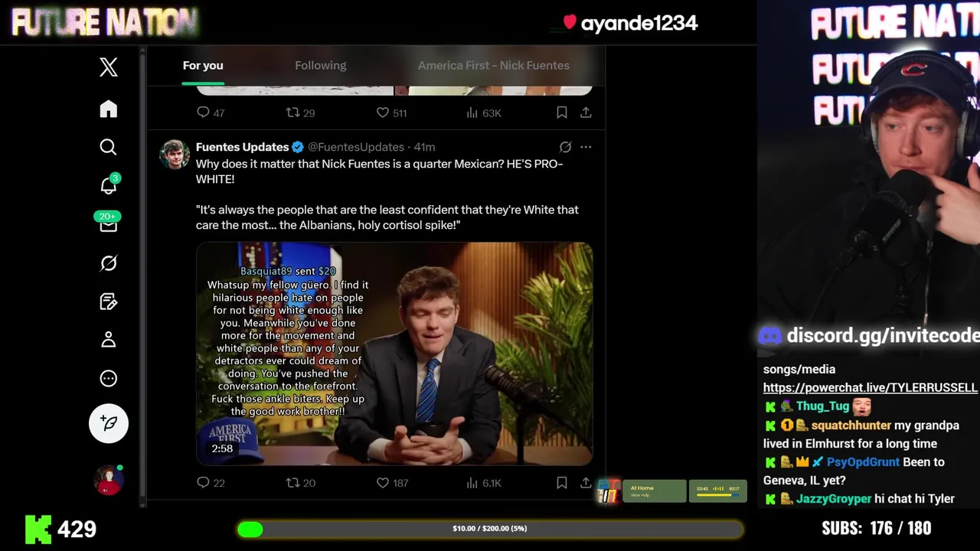Click the At Home widget below the feed
This screenshot has height=551, width=980.
click(x=653, y=491)
